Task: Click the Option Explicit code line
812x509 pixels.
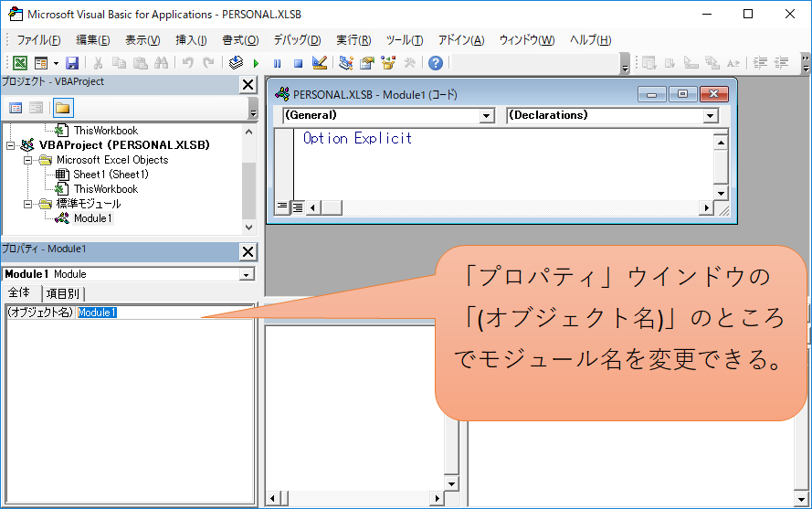Action: coord(357,138)
